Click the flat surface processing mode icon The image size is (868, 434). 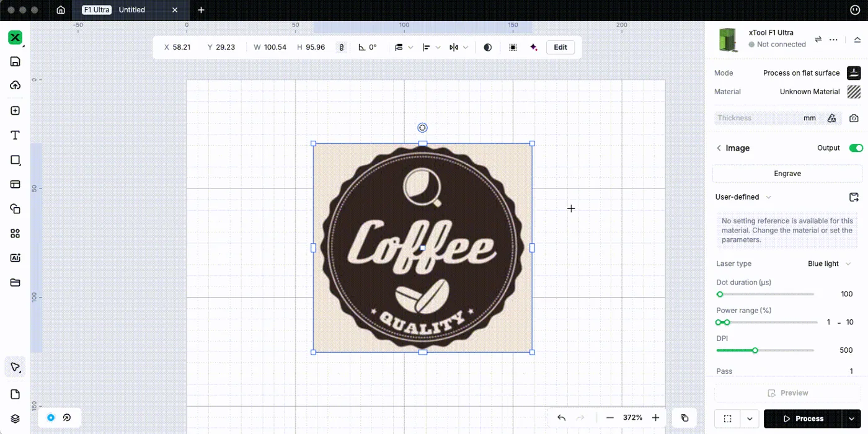point(854,73)
